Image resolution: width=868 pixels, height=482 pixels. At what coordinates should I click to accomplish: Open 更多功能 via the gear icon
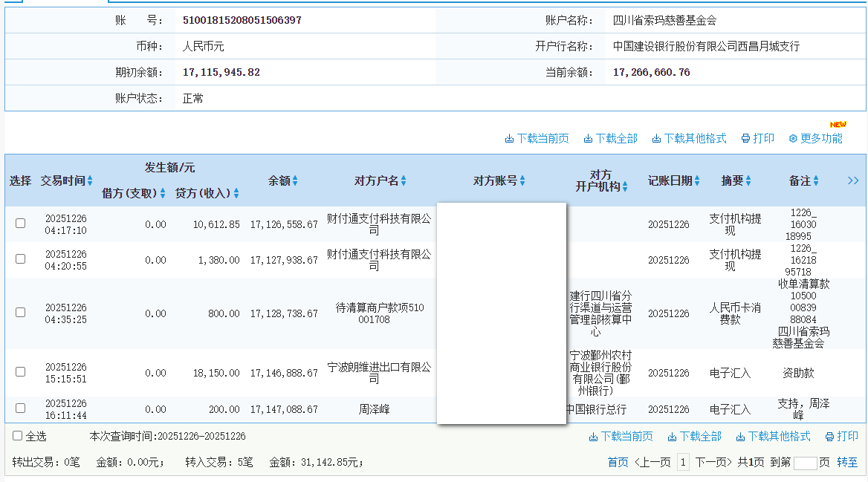794,137
